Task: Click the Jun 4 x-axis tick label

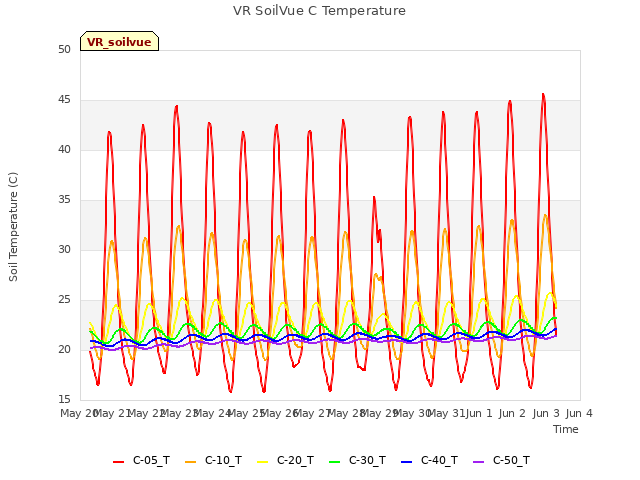Action: tap(579, 413)
